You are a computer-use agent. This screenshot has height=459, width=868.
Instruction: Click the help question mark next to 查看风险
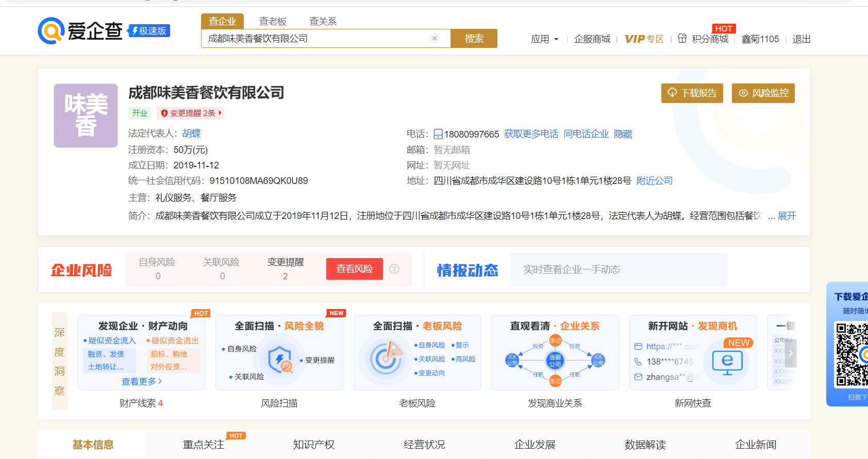coord(394,269)
